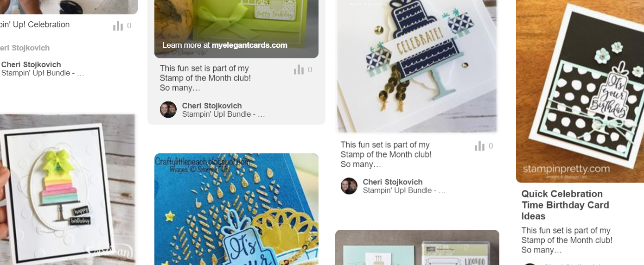
Task: Open the black polka dot stampinpretty.com card pin
Action: [x=580, y=91]
